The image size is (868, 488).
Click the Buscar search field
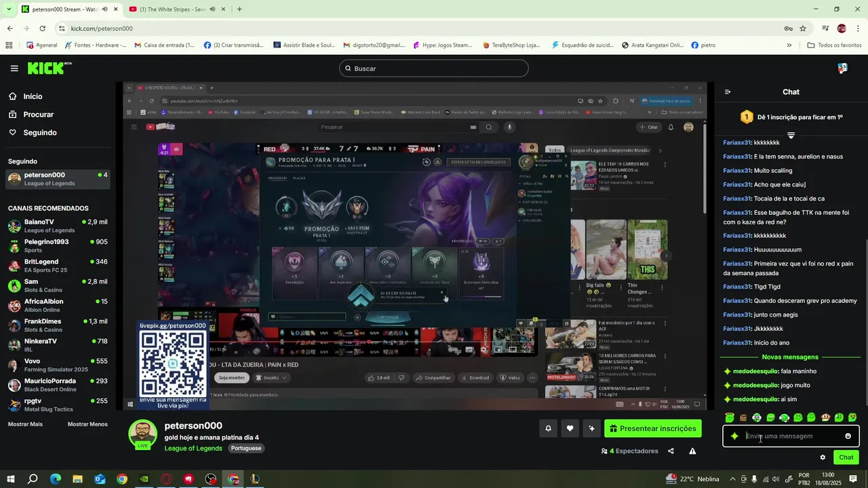click(434, 68)
